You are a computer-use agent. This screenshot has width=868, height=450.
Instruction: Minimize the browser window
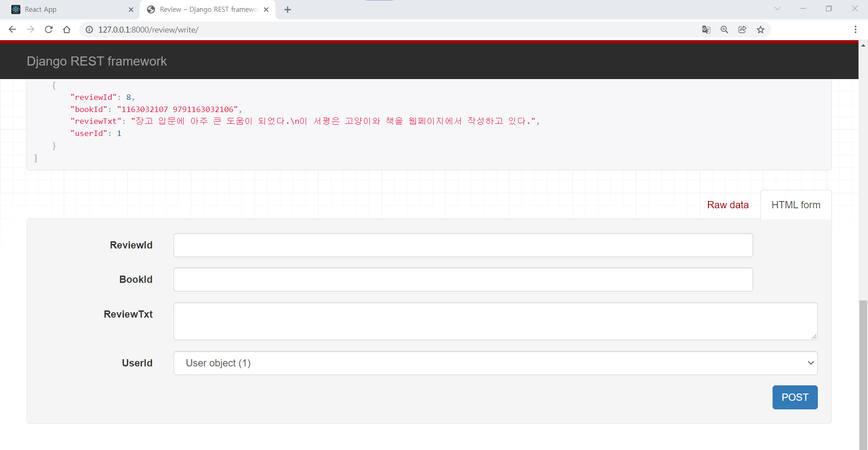pos(803,9)
